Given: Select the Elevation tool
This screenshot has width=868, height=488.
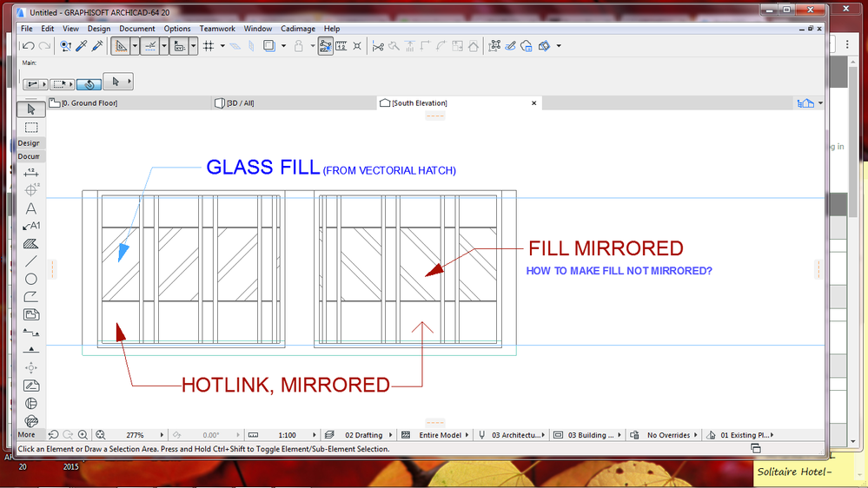Looking at the screenshot, I should tap(31, 350).
